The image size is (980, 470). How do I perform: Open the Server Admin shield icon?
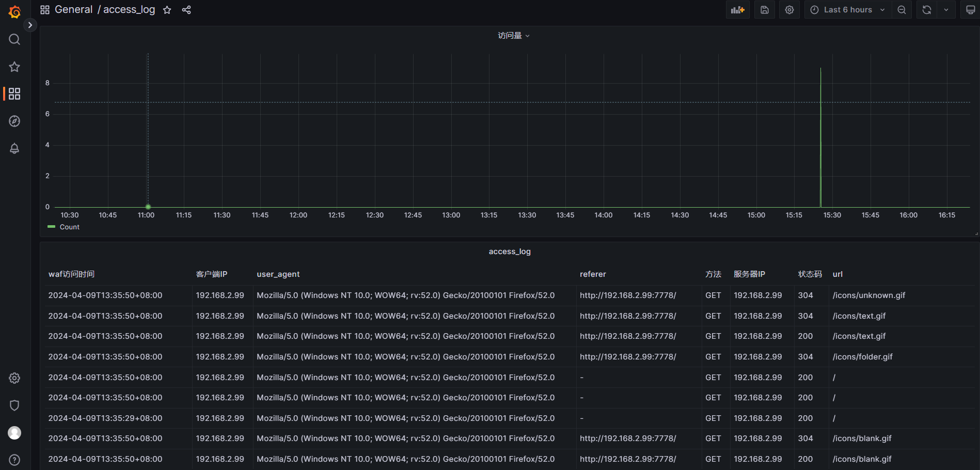coord(14,405)
